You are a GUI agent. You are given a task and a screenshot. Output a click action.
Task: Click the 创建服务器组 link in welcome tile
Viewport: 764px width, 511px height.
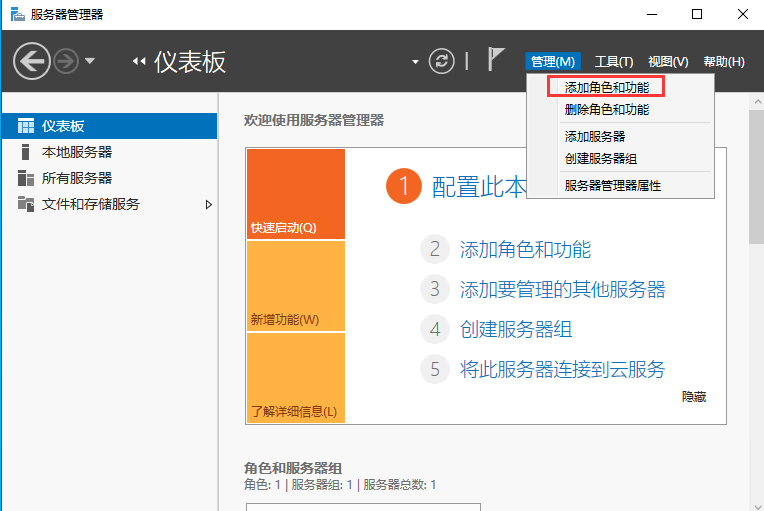[x=516, y=329]
